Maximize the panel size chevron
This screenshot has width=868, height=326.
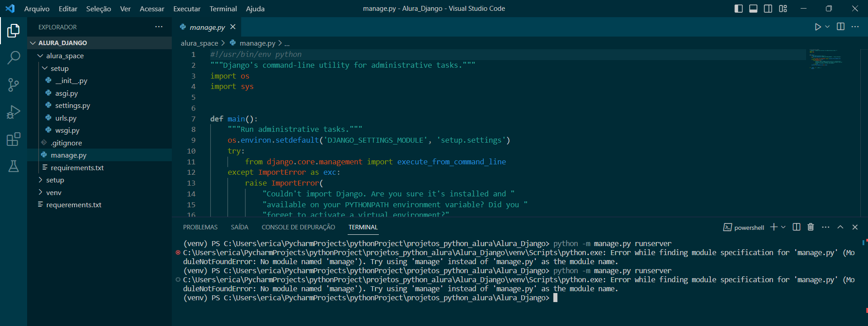(840, 227)
